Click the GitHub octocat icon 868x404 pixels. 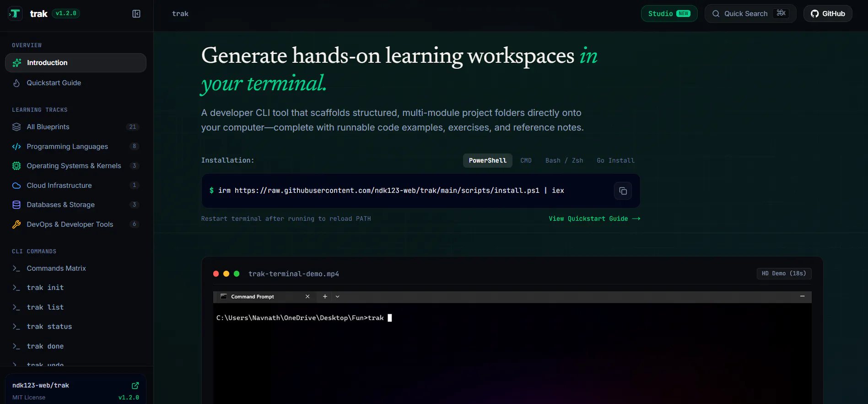[815, 14]
